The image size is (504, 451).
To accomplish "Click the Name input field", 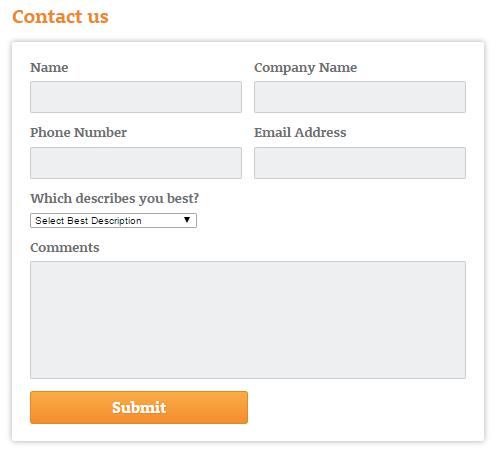I will [x=136, y=97].
